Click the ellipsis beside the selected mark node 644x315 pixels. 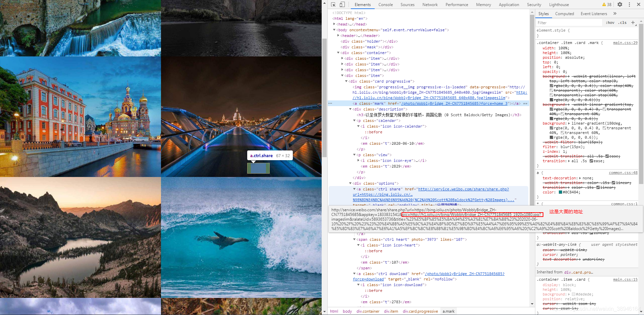330,103
